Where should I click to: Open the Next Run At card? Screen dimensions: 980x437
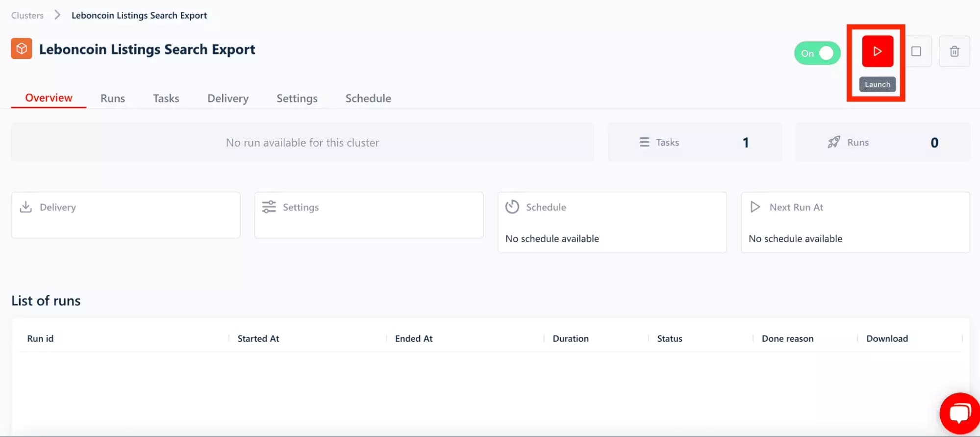(x=855, y=222)
